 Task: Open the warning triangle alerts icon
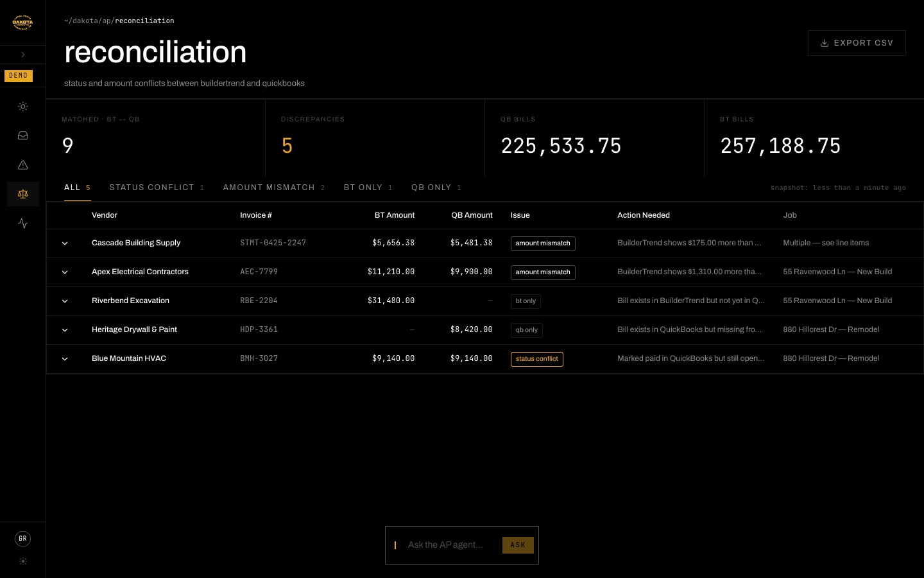pyautogui.click(x=23, y=165)
